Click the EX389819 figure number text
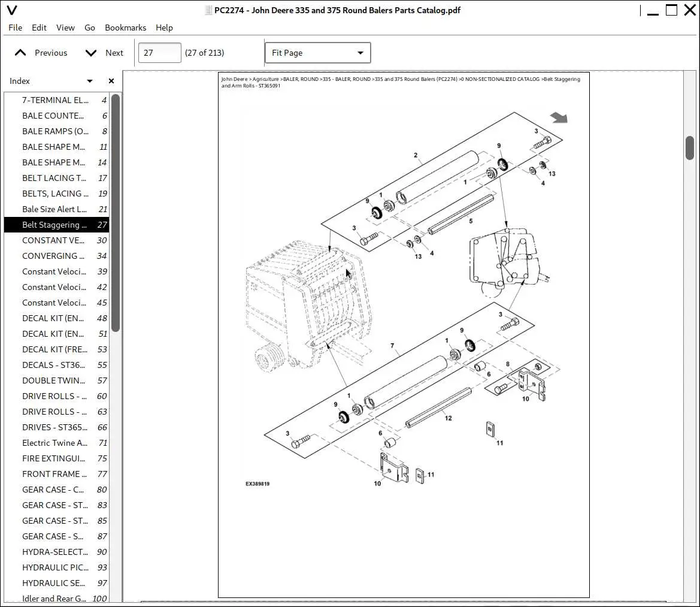The height and width of the screenshot is (607, 700). [x=257, y=484]
